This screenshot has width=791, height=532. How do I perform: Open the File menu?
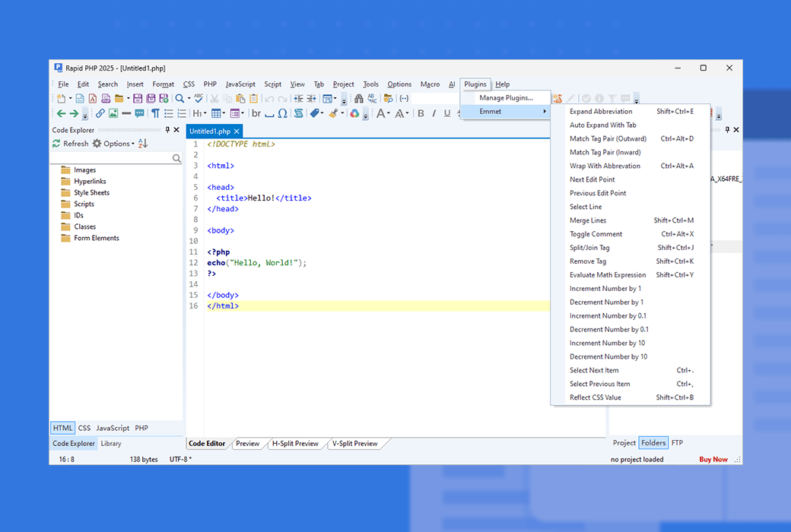[x=63, y=84]
